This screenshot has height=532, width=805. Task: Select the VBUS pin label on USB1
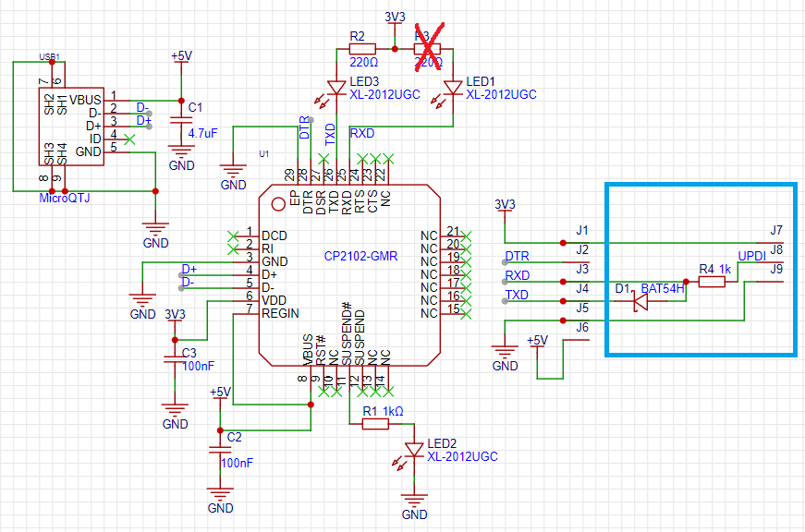(x=87, y=99)
